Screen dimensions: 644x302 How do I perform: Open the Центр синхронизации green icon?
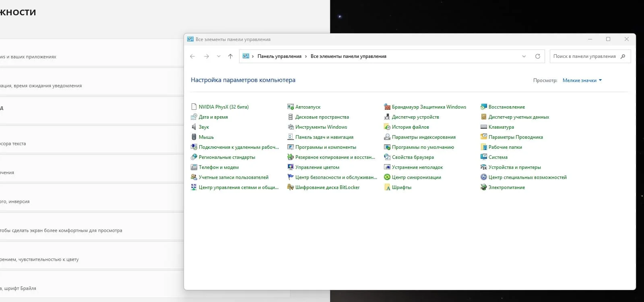coord(387,177)
